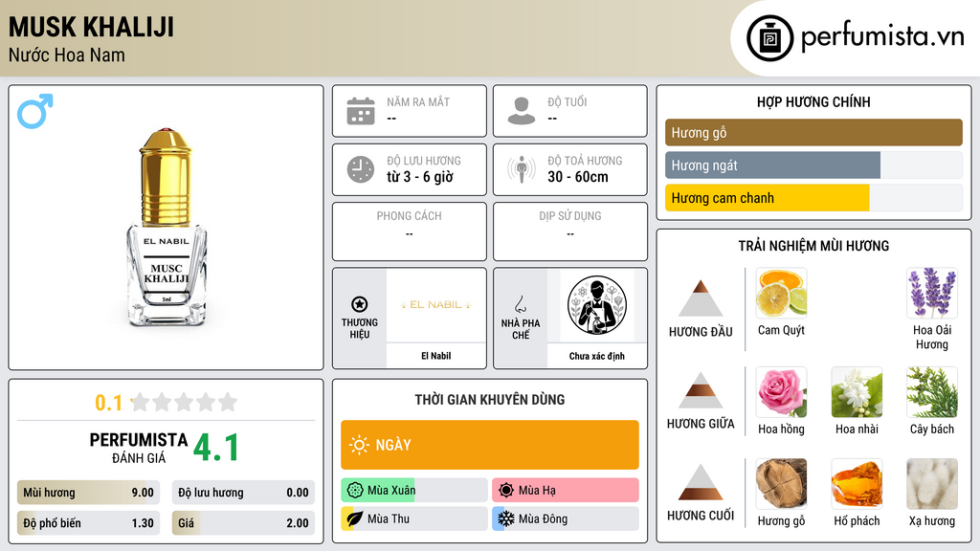Click the perfumista.vn bottle logo
980x551 pixels.
click(x=769, y=38)
